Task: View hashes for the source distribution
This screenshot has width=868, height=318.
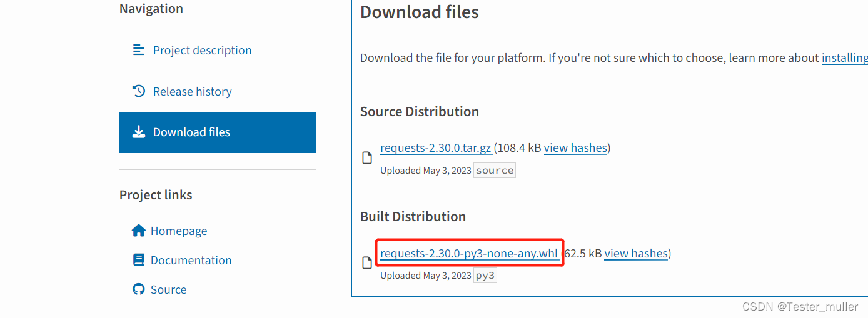Action: (x=575, y=148)
